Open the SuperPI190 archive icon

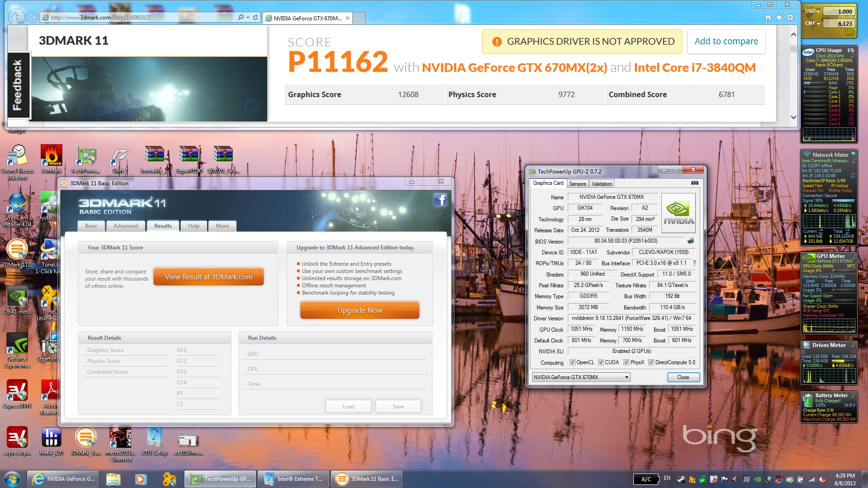189,159
